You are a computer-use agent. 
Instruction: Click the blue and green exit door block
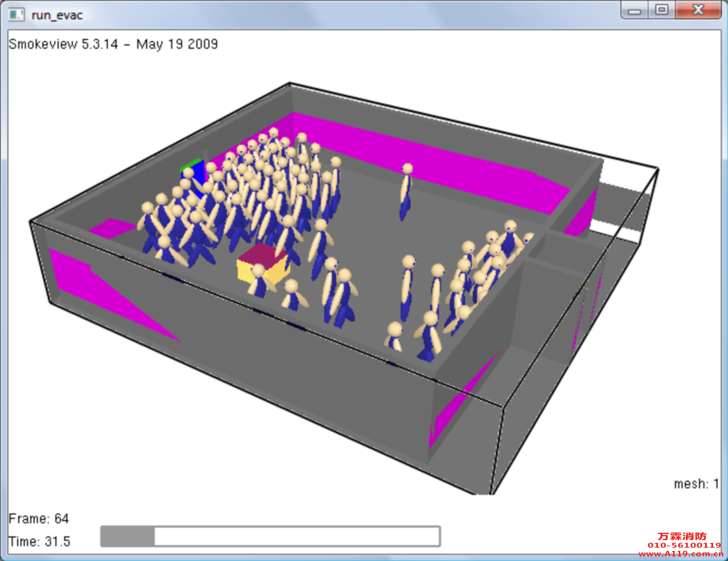pos(193,175)
